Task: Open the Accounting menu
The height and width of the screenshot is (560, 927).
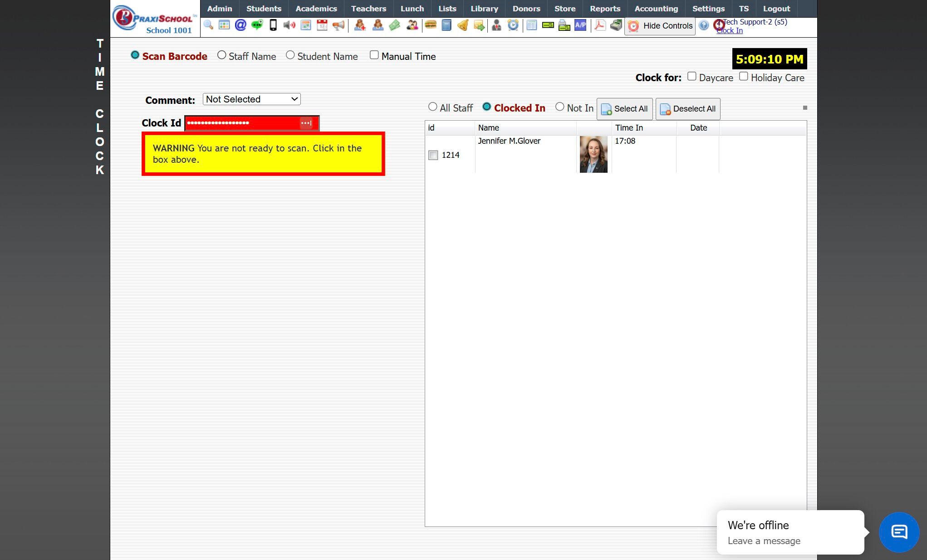Action: click(x=656, y=9)
